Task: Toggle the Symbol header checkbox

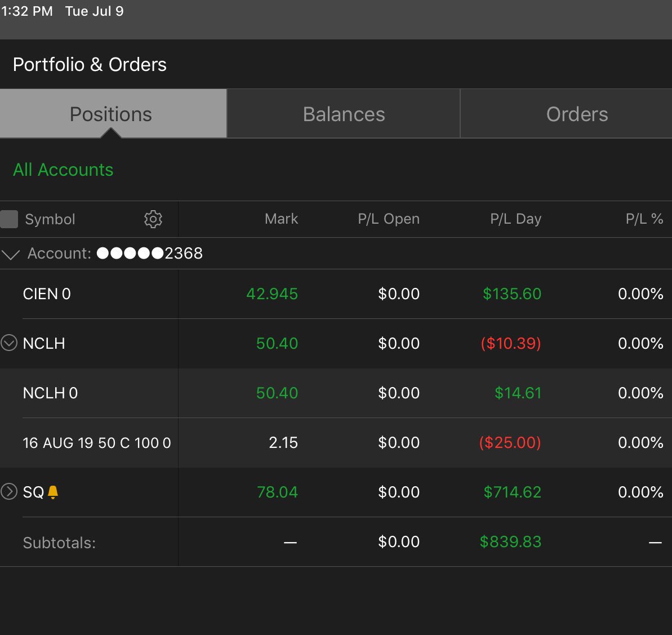Action: click(x=9, y=219)
